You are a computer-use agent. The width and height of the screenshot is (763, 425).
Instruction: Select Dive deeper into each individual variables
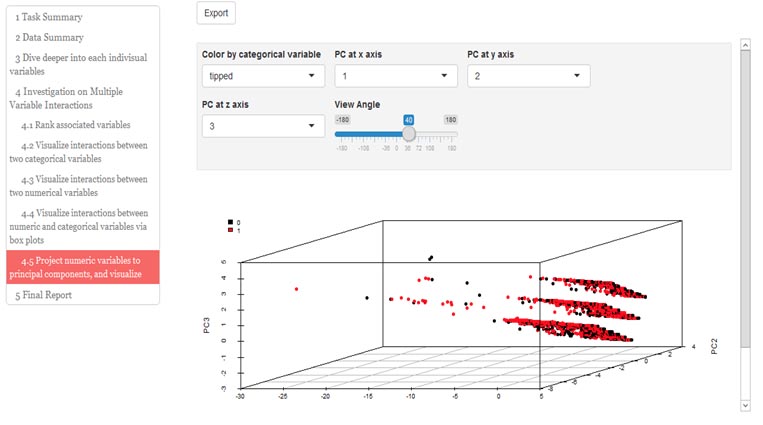[x=78, y=64]
